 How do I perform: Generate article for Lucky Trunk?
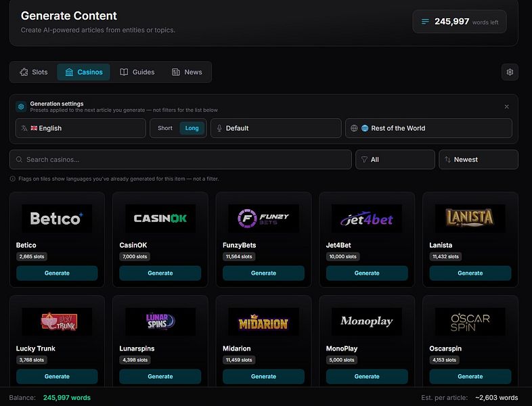click(57, 376)
